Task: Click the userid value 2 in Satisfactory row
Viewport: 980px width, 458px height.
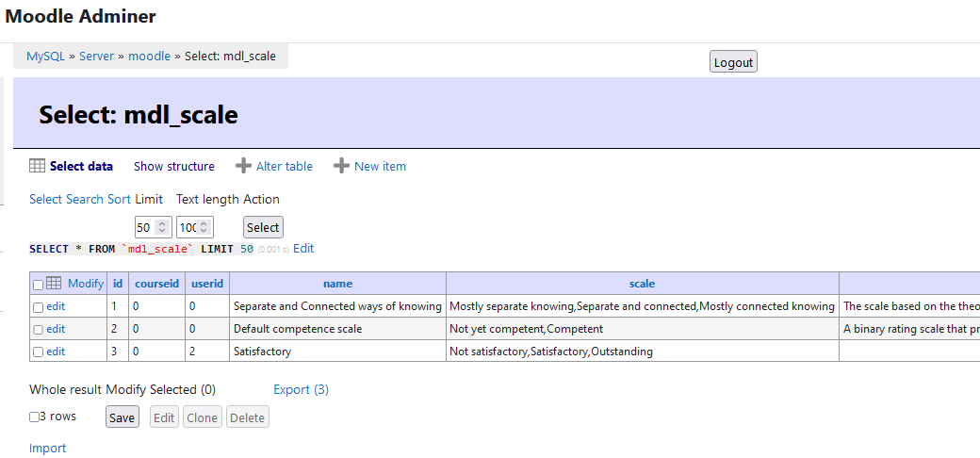Action: (x=207, y=352)
